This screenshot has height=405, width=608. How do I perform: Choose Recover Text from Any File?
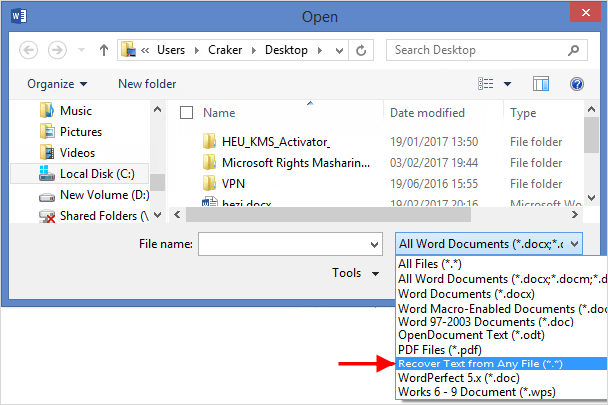pyautogui.click(x=501, y=364)
